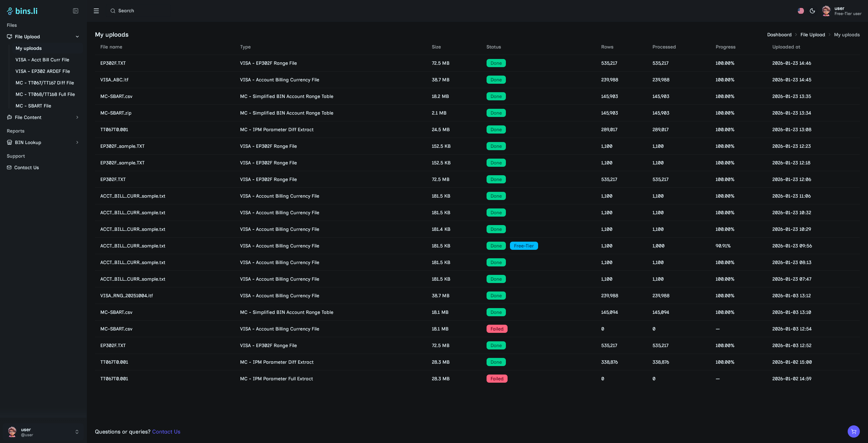
Task: Open the user Free-Tier profile name
Action: [x=848, y=11]
